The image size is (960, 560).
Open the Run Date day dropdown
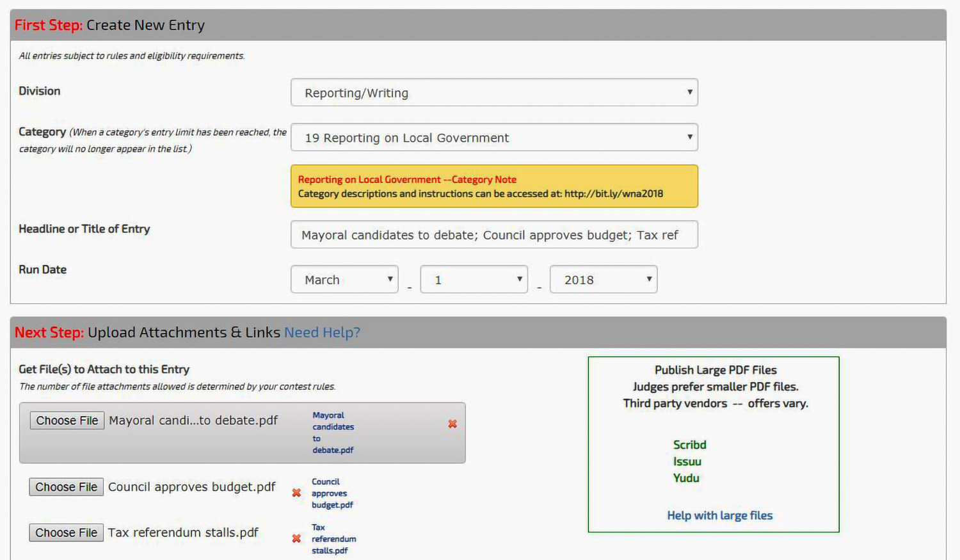pos(474,279)
